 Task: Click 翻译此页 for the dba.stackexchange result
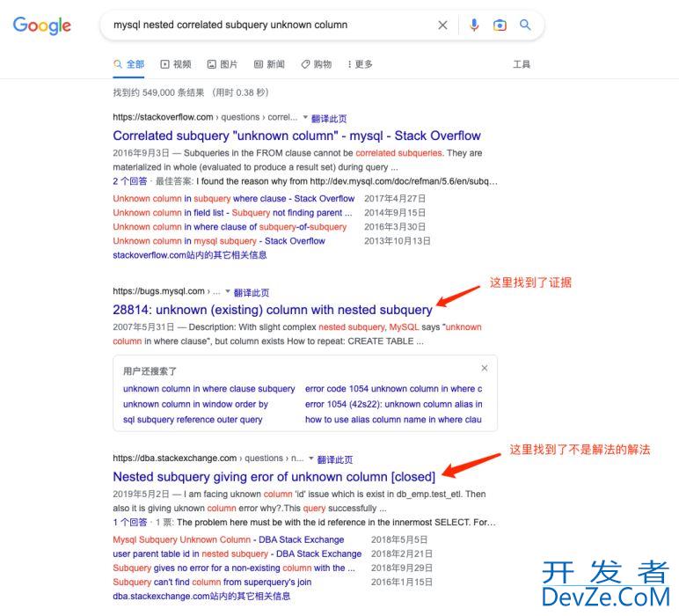click(x=335, y=459)
